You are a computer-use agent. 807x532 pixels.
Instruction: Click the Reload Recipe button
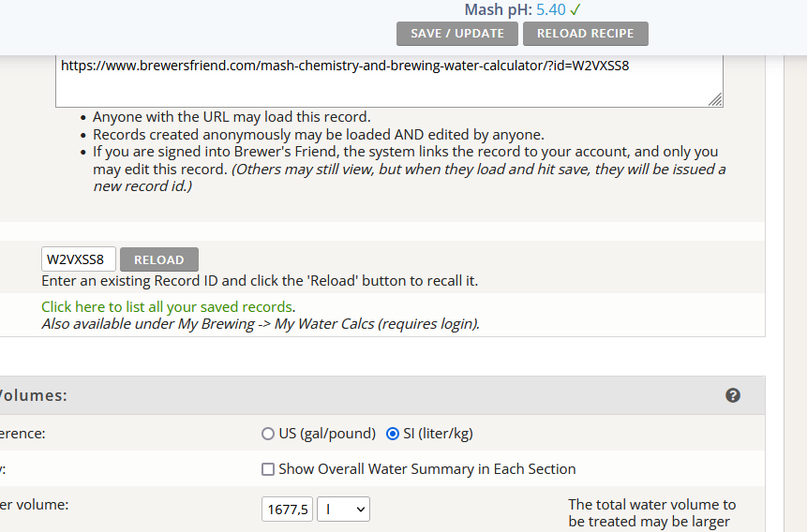point(586,34)
